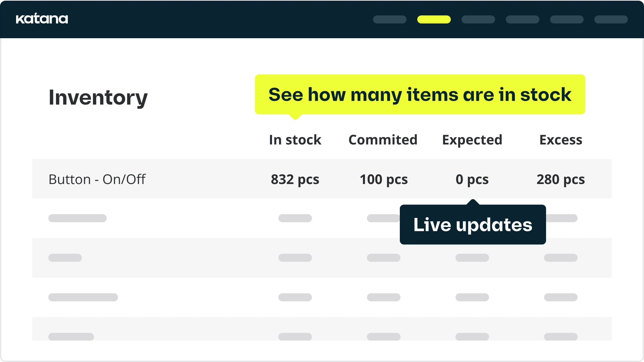Select the placeholder row below Button - On/Off
The image size is (644, 362).
(x=322, y=218)
